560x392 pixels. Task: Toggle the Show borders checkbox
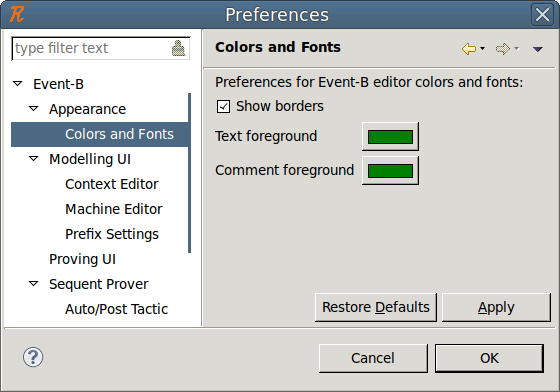pyautogui.click(x=223, y=106)
